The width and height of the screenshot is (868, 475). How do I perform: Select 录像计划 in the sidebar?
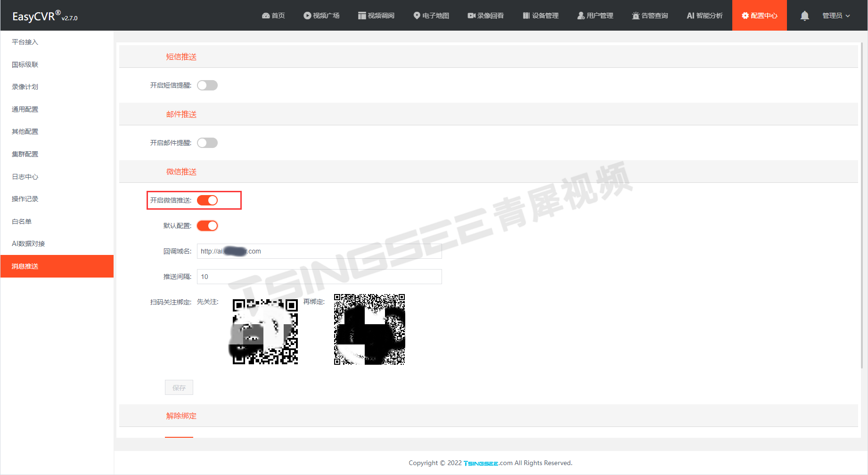[x=57, y=87]
